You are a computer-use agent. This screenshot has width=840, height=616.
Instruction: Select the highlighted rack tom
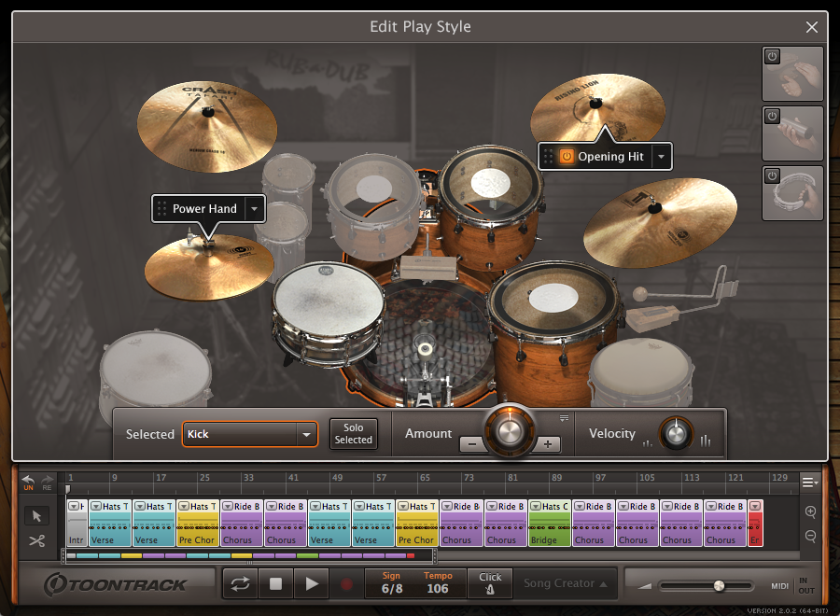click(x=490, y=206)
